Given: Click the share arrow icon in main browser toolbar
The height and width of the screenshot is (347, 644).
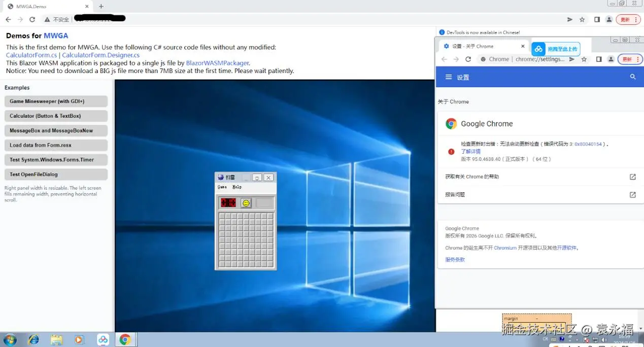Looking at the screenshot, I should click(x=570, y=19).
